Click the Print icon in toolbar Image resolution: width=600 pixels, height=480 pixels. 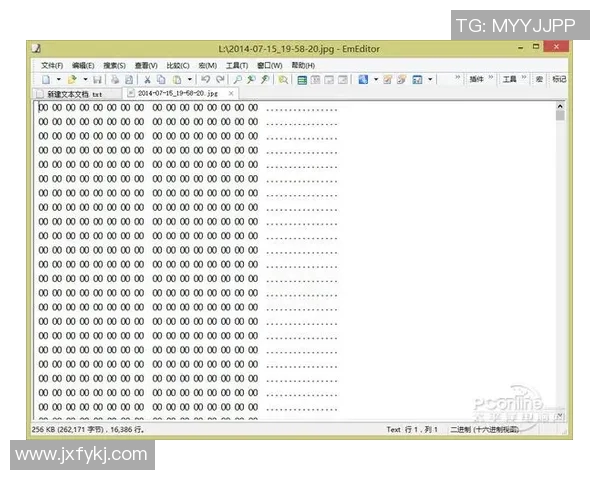click(115, 79)
